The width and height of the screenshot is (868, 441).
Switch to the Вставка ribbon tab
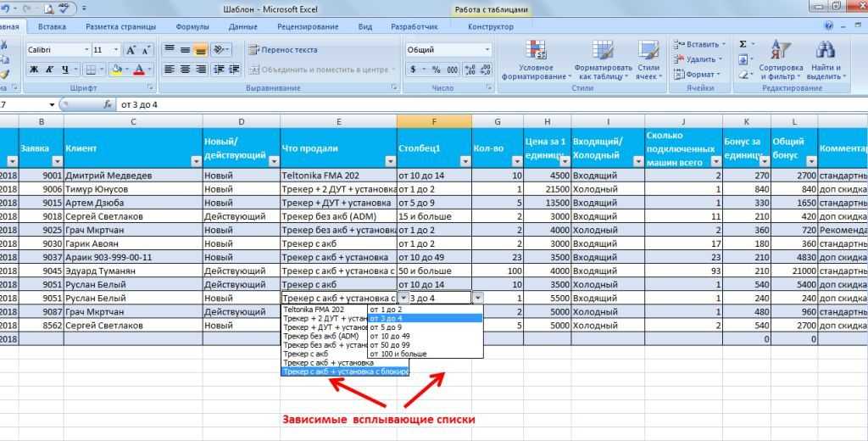tap(52, 26)
